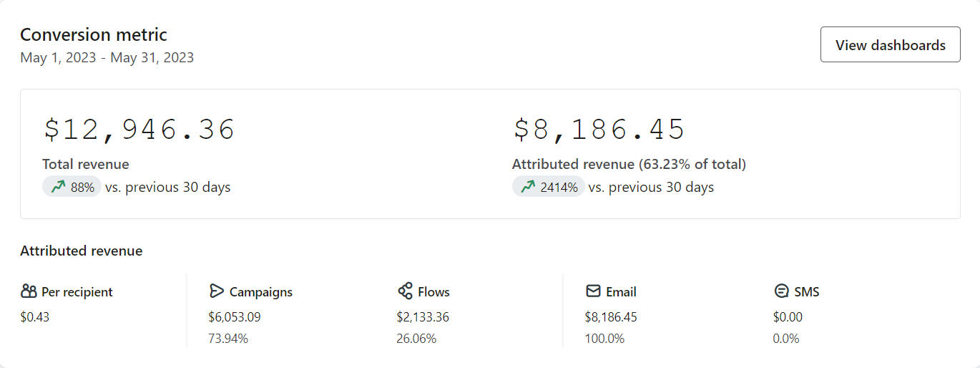The image size is (980, 368).
Task: Select the 2414% attributed revenue change badge
Action: (548, 187)
